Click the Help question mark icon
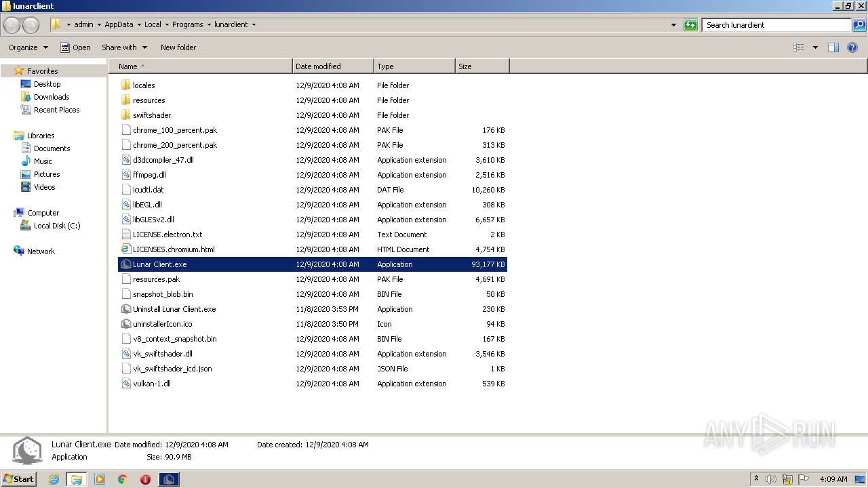The width and height of the screenshot is (868, 488). [x=852, y=47]
